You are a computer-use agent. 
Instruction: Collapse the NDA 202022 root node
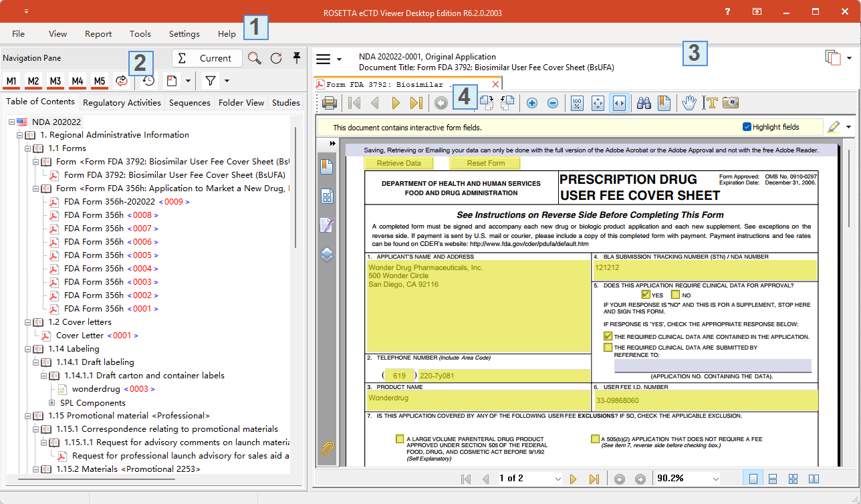12,122
